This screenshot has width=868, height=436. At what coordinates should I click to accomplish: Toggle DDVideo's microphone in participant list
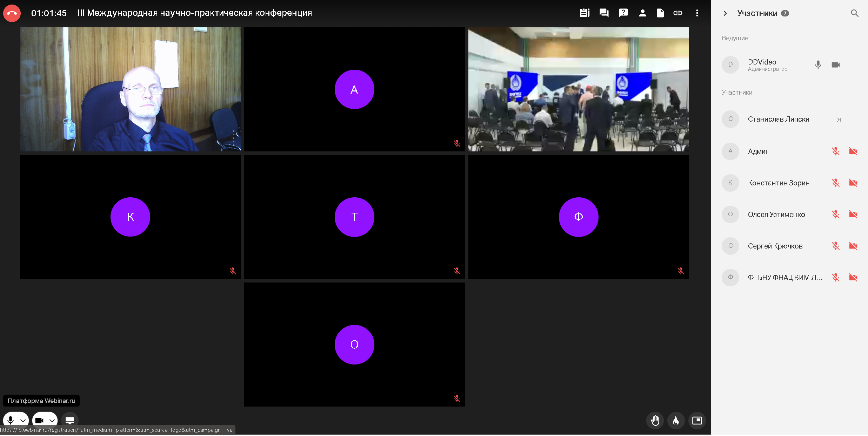[x=818, y=65]
